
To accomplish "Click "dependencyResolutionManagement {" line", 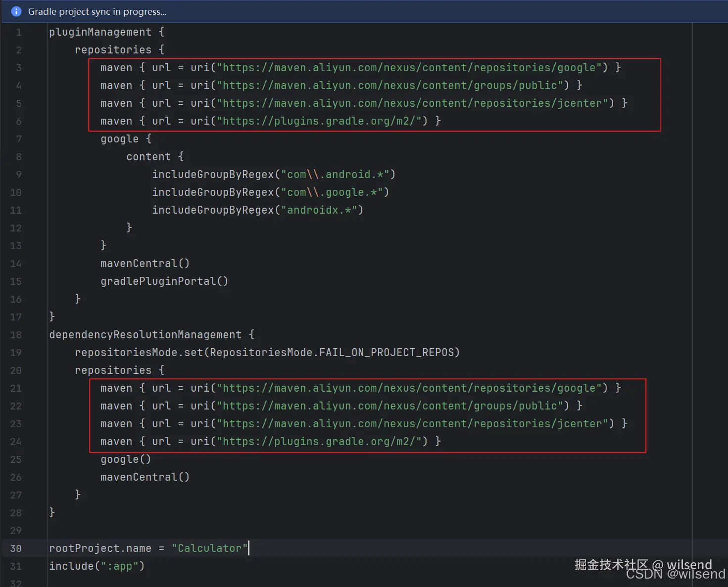I will pyautogui.click(x=151, y=335).
